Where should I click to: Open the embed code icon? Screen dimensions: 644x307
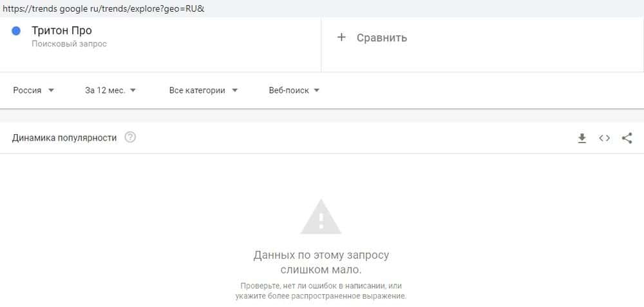604,138
